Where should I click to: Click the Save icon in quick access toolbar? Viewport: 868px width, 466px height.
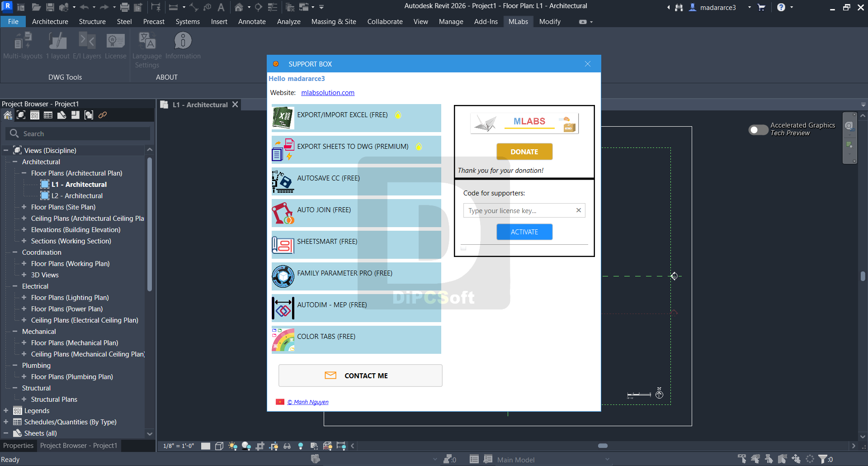coord(50,7)
